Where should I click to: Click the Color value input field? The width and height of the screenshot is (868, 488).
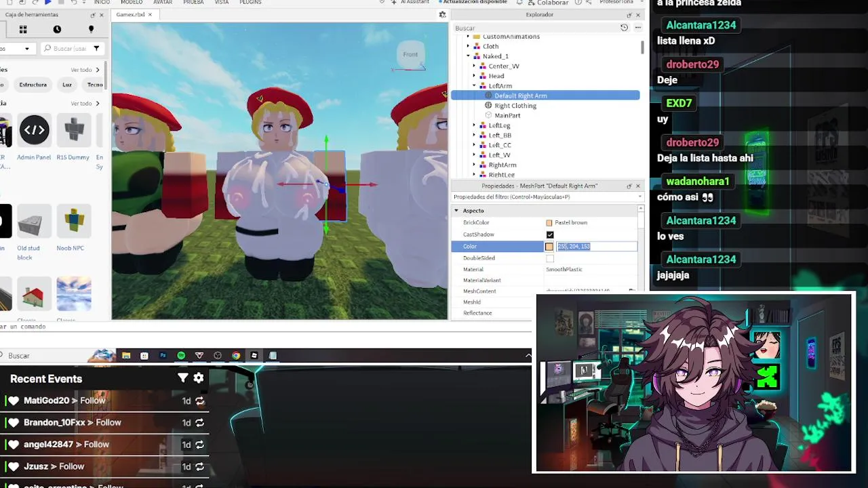click(x=597, y=247)
